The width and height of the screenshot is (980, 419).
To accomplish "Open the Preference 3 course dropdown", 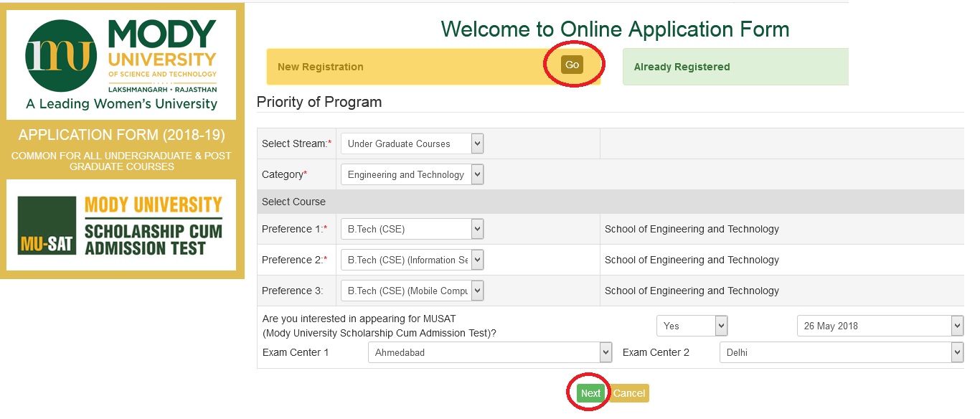I will pyautogui.click(x=412, y=291).
